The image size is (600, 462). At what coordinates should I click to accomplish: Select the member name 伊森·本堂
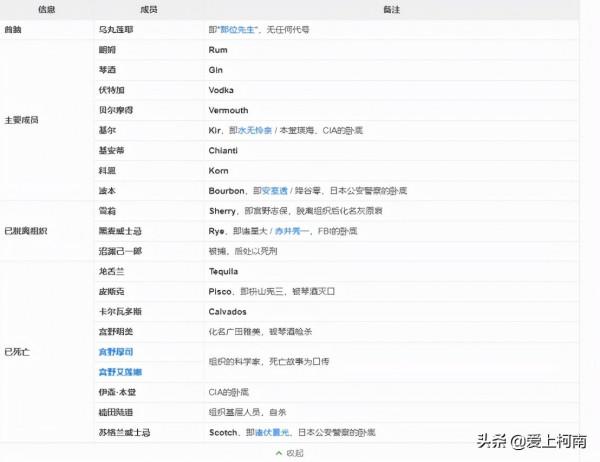(x=117, y=392)
